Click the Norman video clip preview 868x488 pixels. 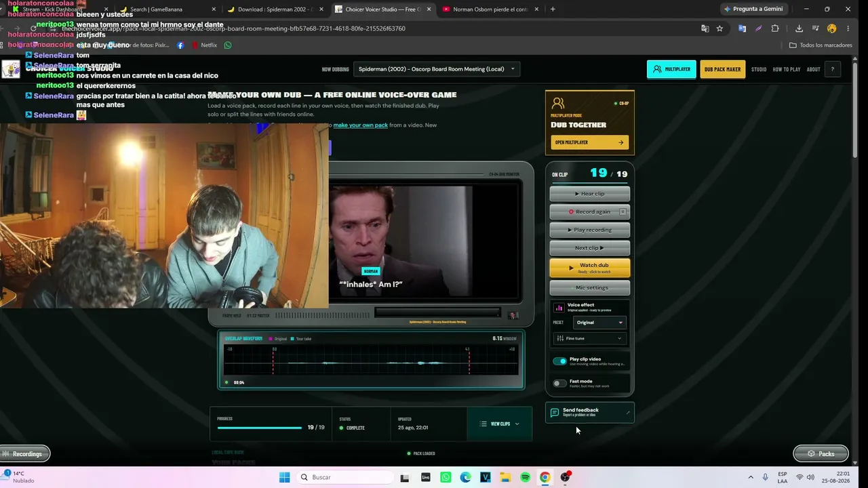click(x=400, y=241)
